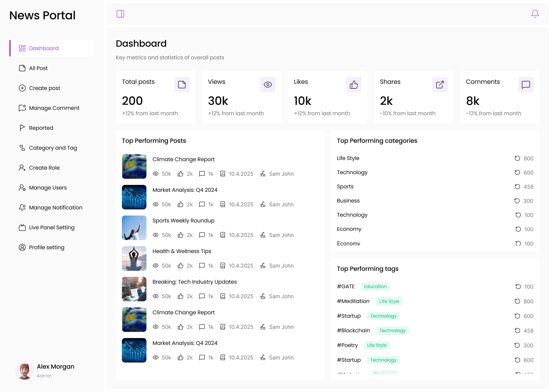552x392 pixels.
Task: Open Live Panel Setting
Action: point(52,227)
